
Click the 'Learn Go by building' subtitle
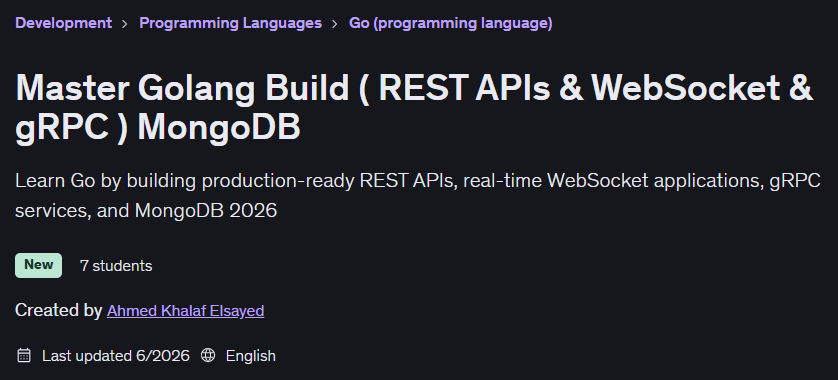pos(418,196)
